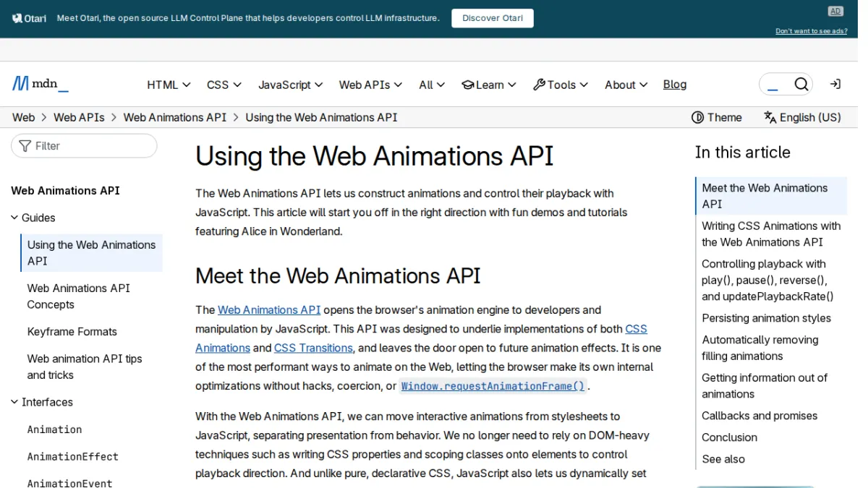Expand the JavaScript menu
868x488 pixels.
coord(290,85)
